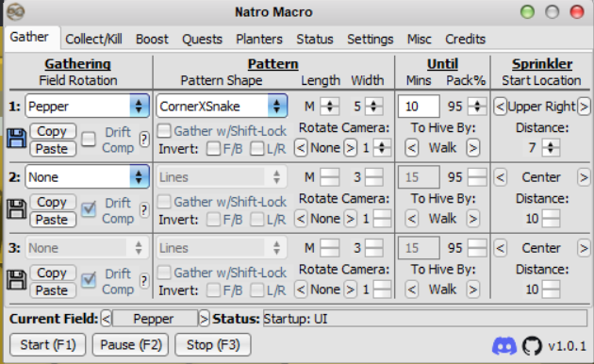Click next Current Field arrow

(x=204, y=319)
